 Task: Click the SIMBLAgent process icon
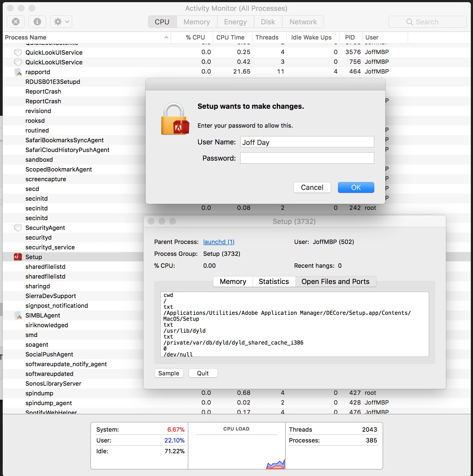[18, 315]
